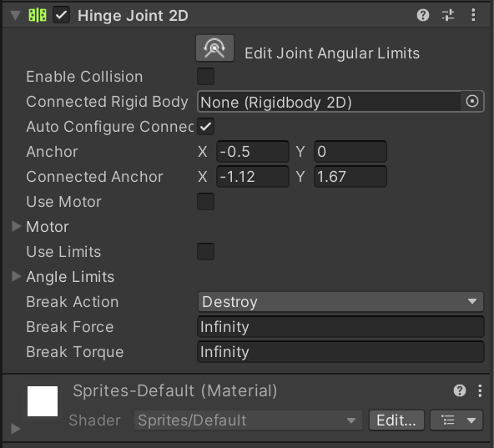The height and width of the screenshot is (448, 494).
Task: Click the Use Limits label
Action: [63, 252]
